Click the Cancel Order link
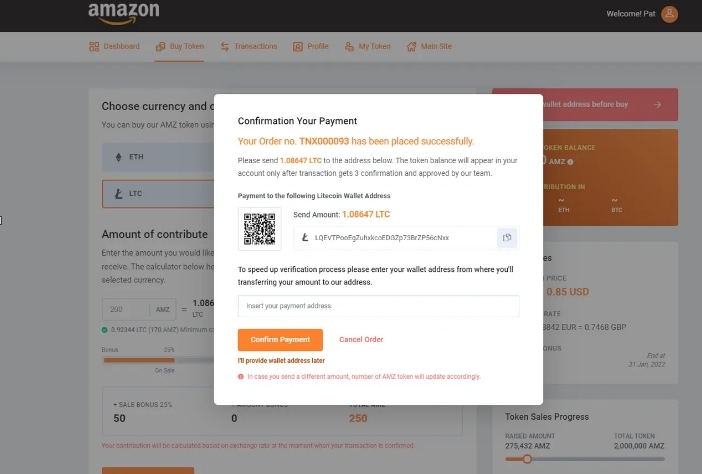 (361, 340)
